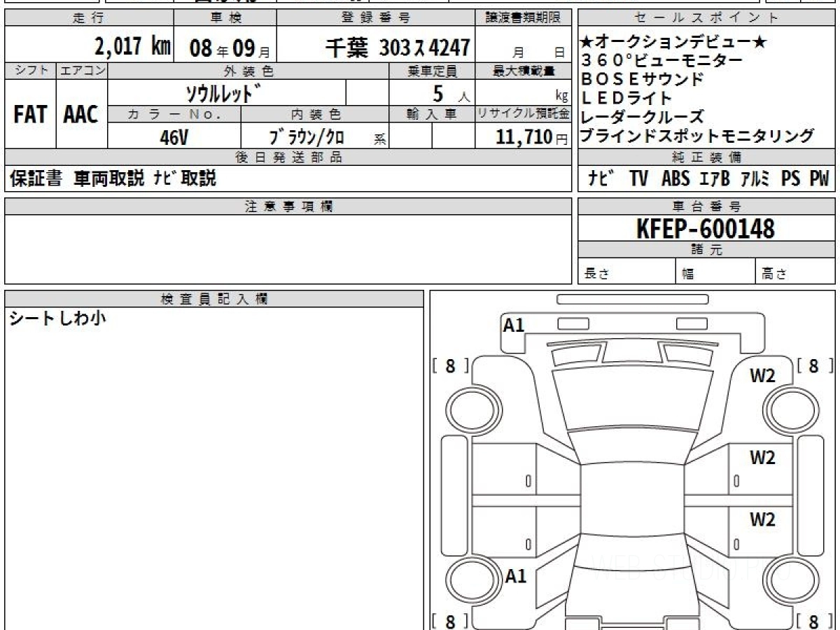The image size is (840, 630).
Task: Select the セールスポイント header
Action: click(707, 18)
